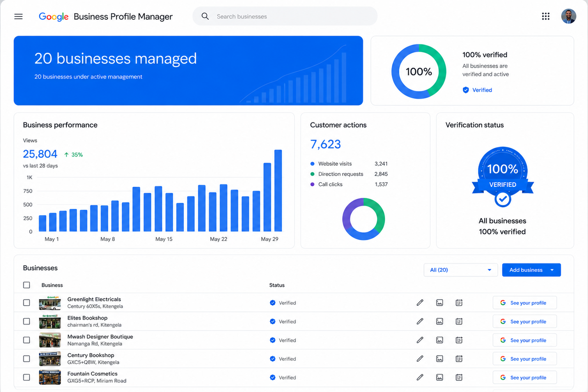588x392 pixels.
Task: Open the hamburger main menu
Action: (x=18, y=17)
